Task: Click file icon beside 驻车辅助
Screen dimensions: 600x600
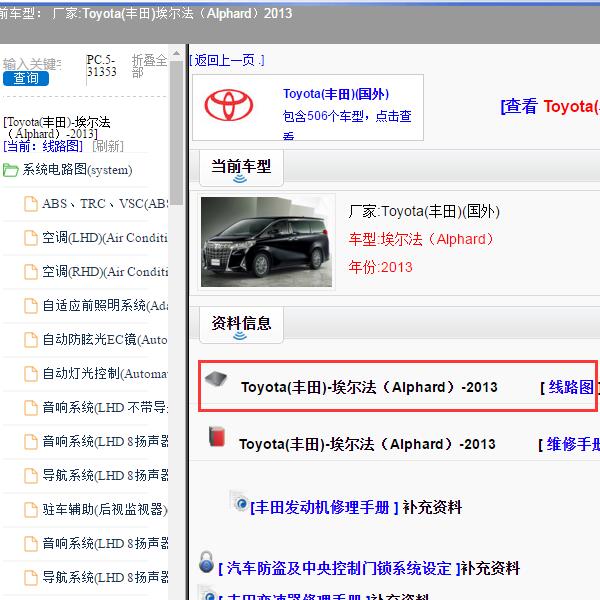Action: coord(31,509)
